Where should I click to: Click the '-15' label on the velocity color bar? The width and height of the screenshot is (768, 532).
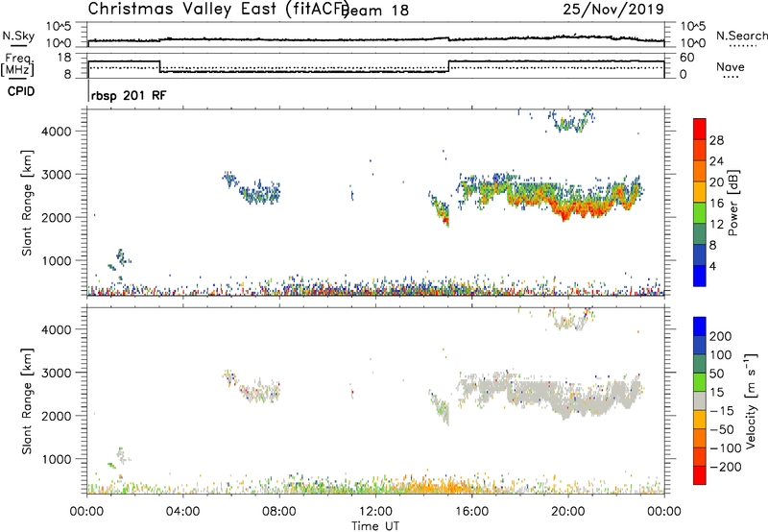click(x=722, y=411)
